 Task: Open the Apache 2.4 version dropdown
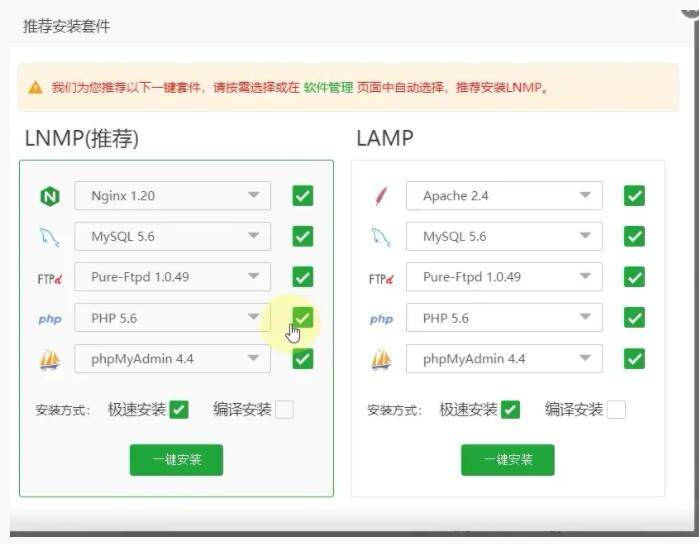coord(504,196)
